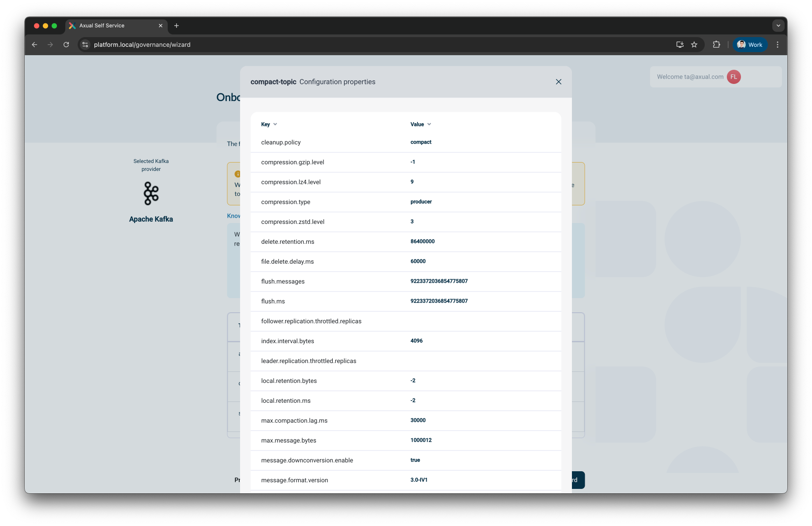The height and width of the screenshot is (526, 812).
Task: Open the browser extensions icon
Action: coord(716,45)
